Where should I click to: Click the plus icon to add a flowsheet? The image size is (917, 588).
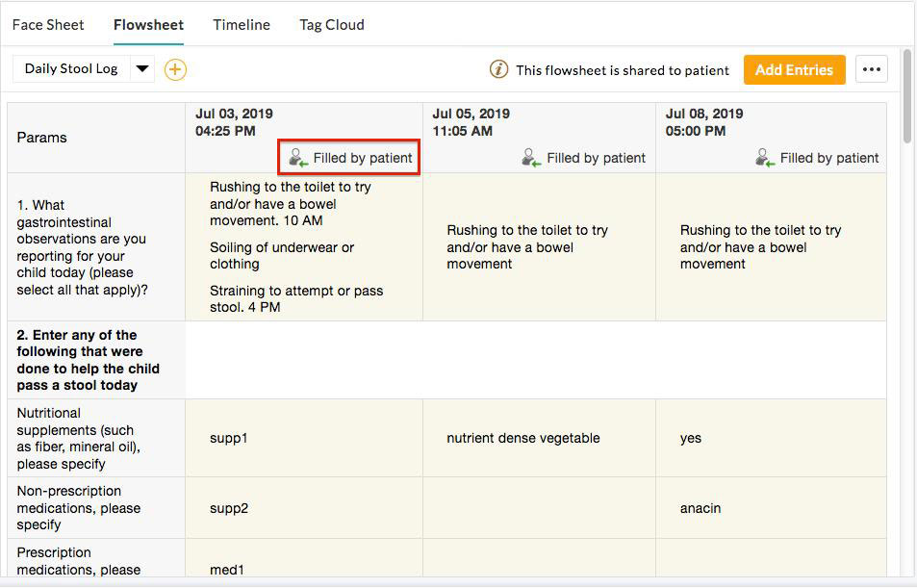[174, 69]
